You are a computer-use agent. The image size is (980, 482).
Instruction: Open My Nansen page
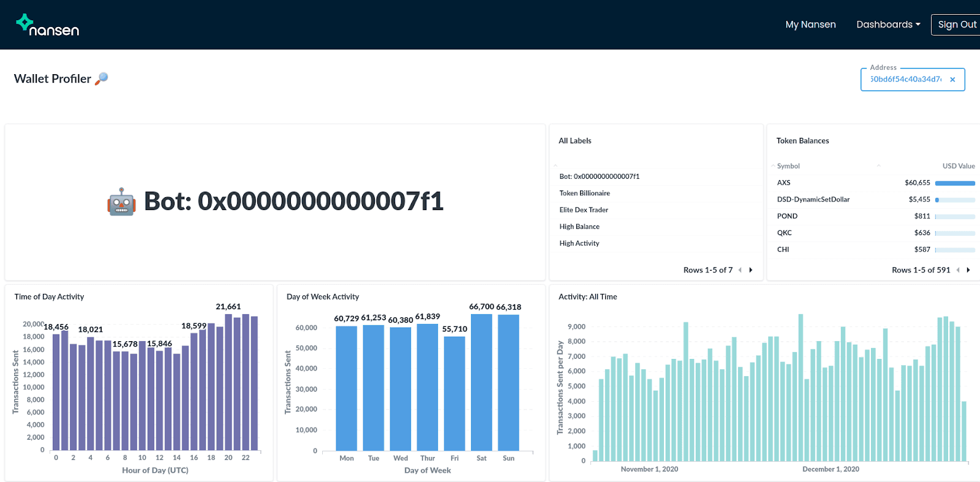(810, 24)
